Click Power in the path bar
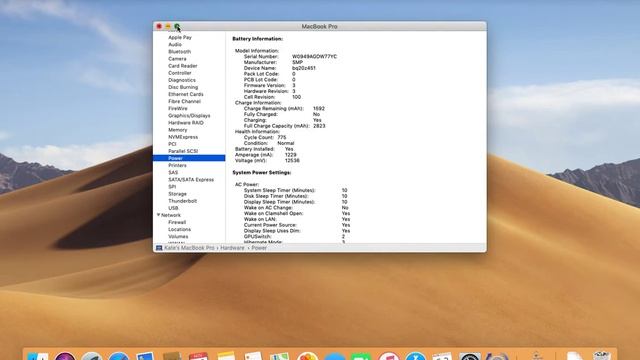Viewport: 640px width, 360px height. click(x=259, y=248)
